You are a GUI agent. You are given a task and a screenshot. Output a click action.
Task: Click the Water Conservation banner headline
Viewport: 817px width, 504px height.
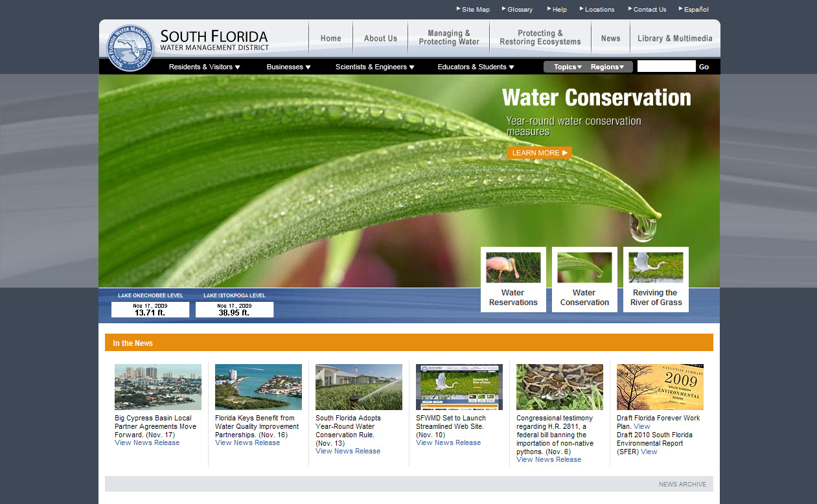[597, 98]
